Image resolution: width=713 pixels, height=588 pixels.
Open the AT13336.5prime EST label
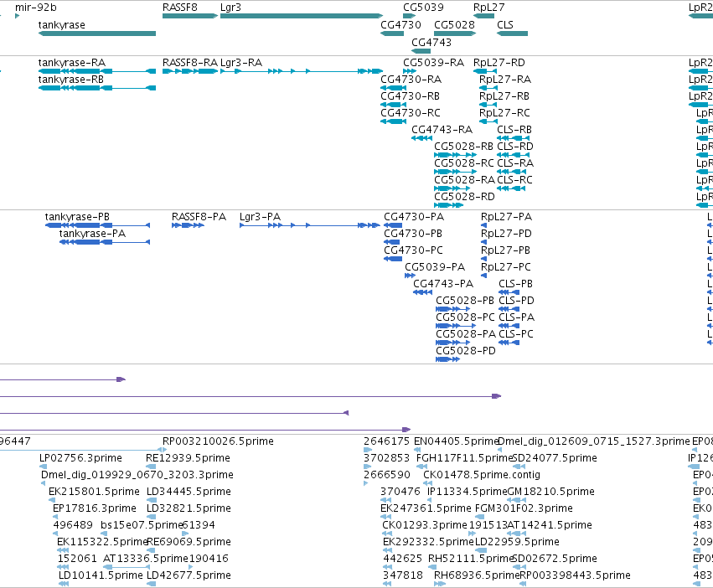tap(146, 559)
